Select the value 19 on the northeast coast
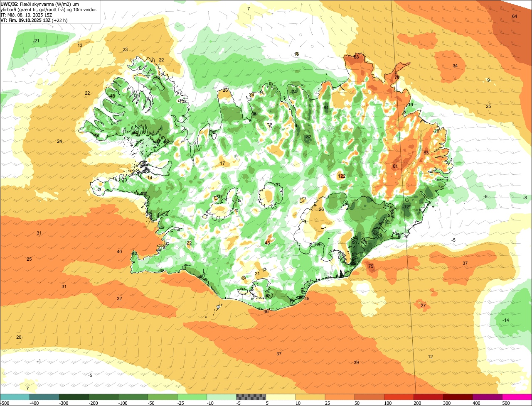The image size is (532, 406). click(411, 105)
